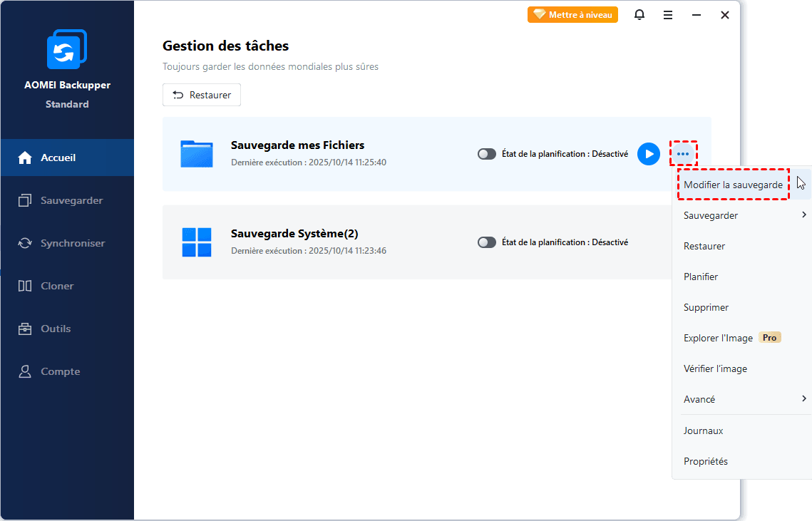Click the Pro badge next to Explorer l'Image
The height and width of the screenshot is (521, 812).
tap(769, 338)
